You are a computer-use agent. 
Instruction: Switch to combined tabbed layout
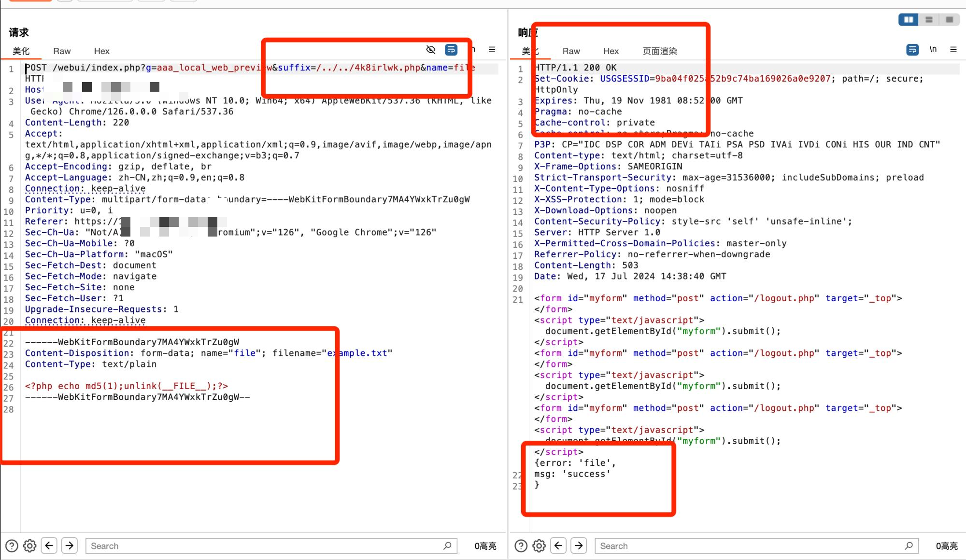(x=949, y=20)
